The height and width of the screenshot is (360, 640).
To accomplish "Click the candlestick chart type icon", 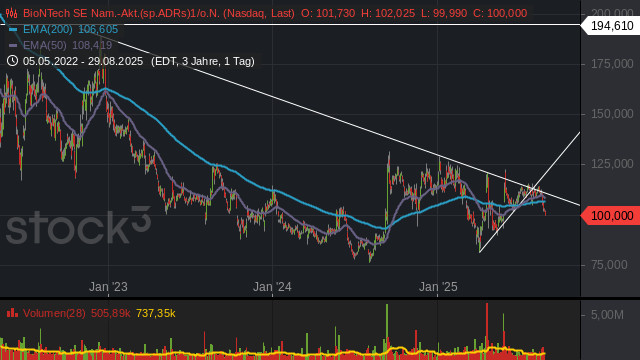I will [x=11, y=13].
